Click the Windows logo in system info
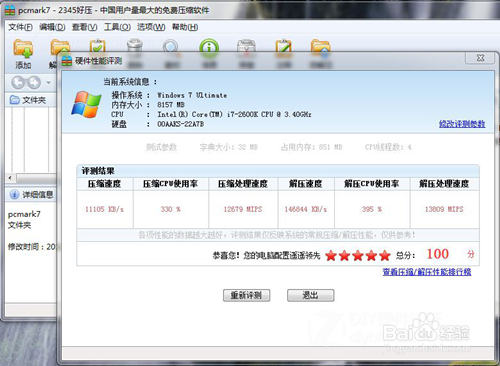This screenshot has width=500, height=366. (86, 104)
